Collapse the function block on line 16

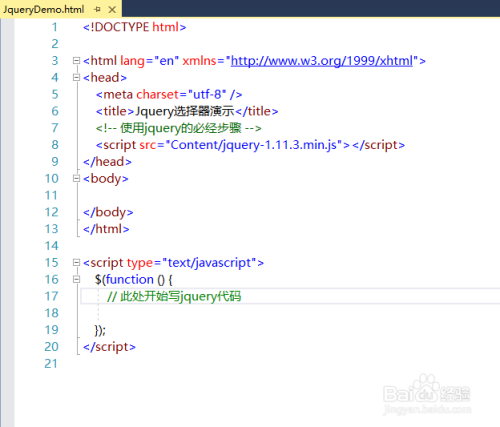(x=76, y=279)
